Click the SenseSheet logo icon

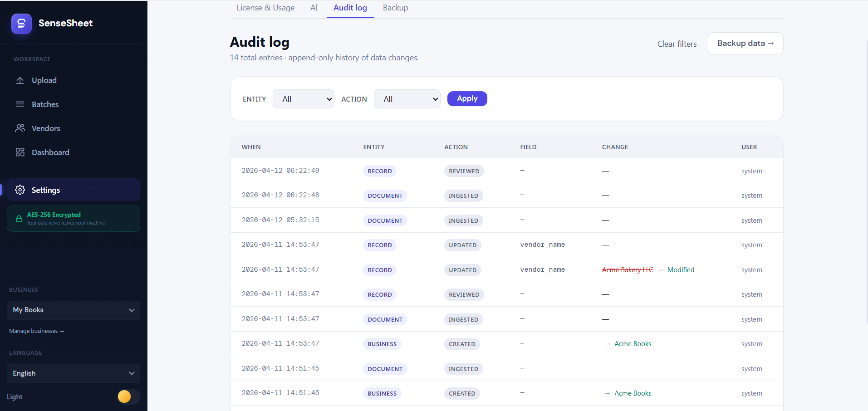21,23
